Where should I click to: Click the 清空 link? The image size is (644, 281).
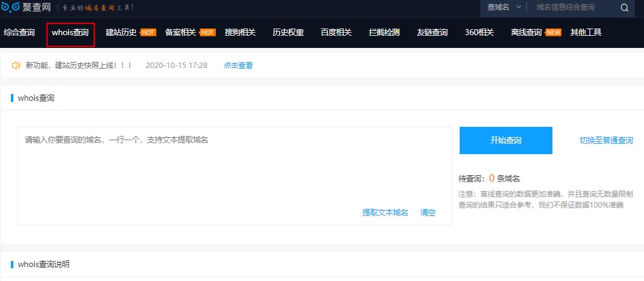pyautogui.click(x=428, y=212)
